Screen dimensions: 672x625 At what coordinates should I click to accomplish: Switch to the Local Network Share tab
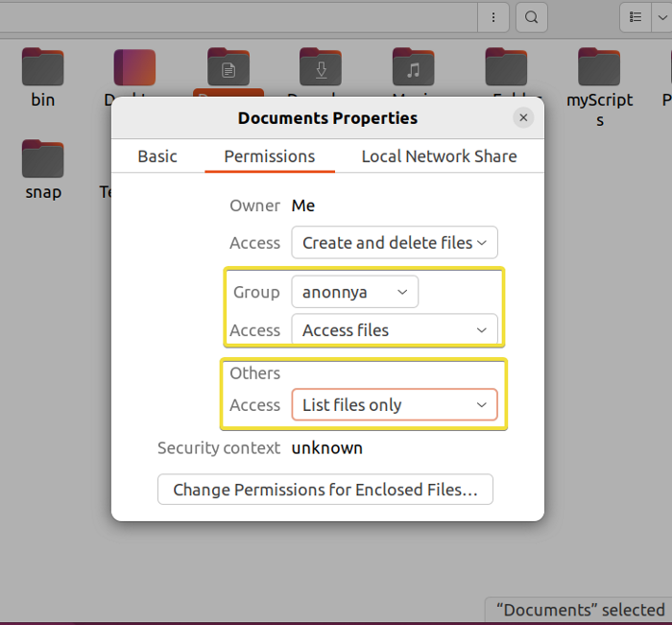coord(440,156)
